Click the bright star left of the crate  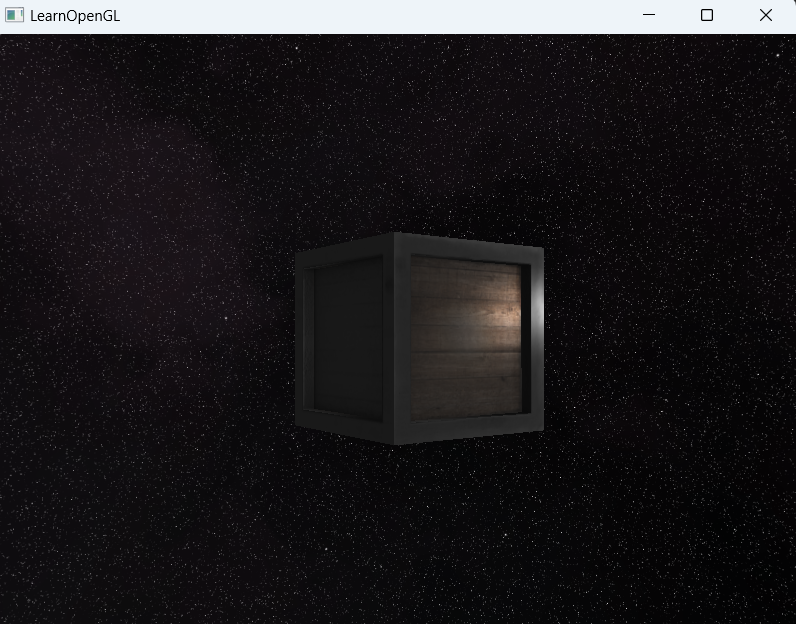226,318
